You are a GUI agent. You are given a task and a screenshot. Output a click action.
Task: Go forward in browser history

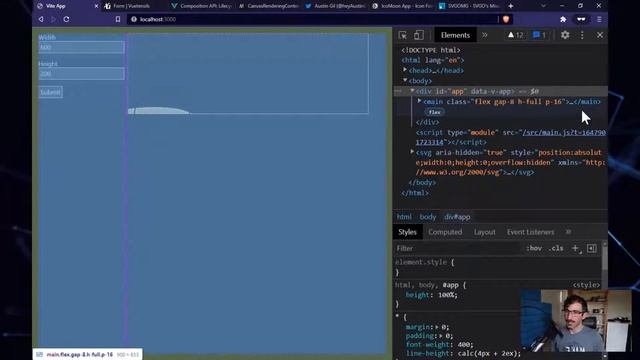[53, 19]
